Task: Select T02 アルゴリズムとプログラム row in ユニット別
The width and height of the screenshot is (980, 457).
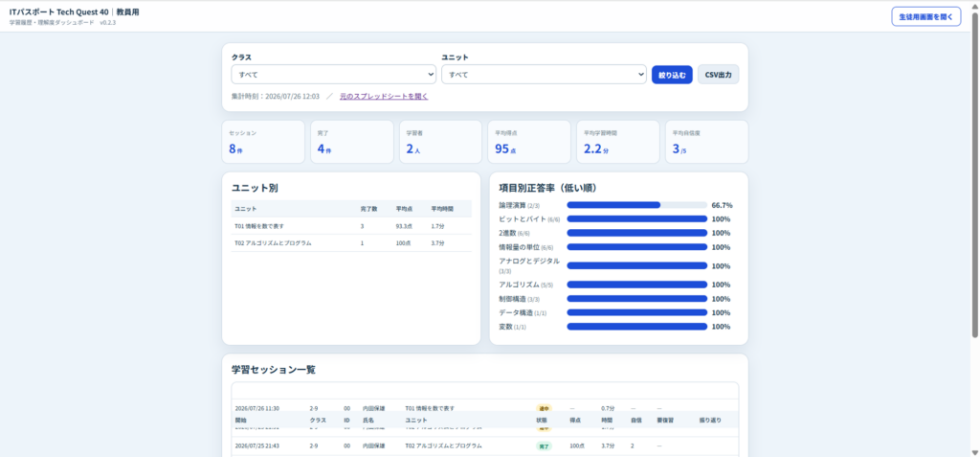Action: (x=351, y=243)
